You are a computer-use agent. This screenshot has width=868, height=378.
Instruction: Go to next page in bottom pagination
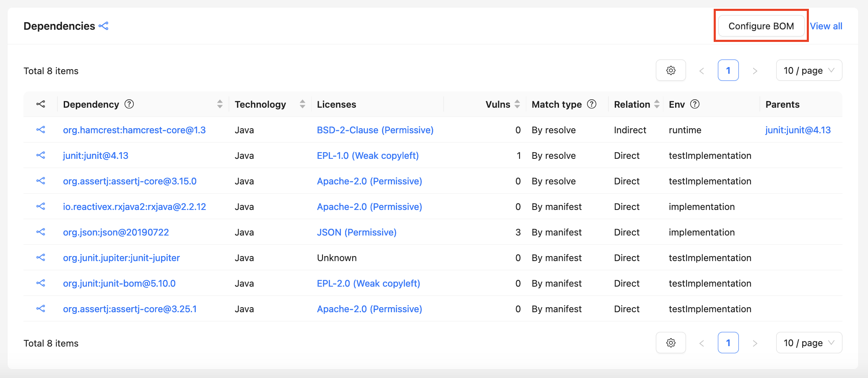755,343
